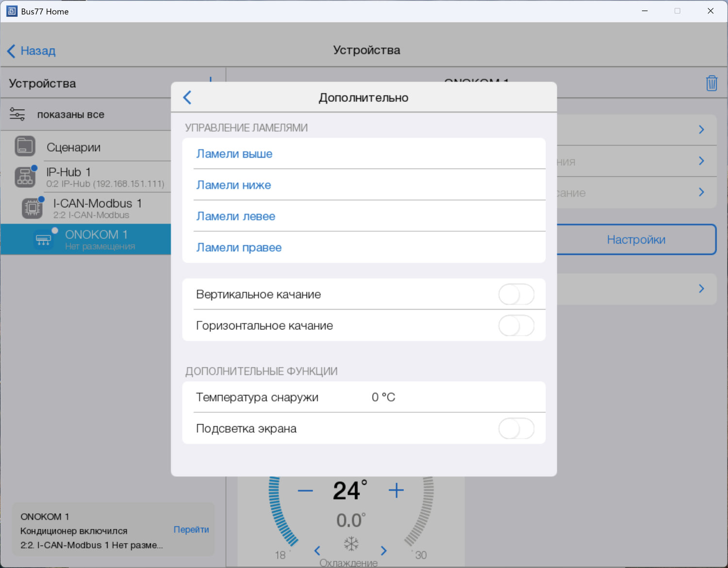
Task: Switch to next mode with right arrow
Action: 384,551
